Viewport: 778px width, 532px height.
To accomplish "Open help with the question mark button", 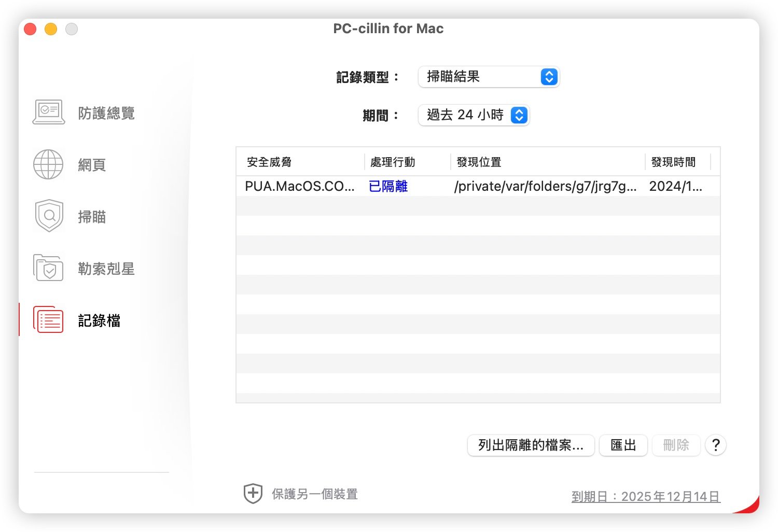I will click(x=716, y=445).
